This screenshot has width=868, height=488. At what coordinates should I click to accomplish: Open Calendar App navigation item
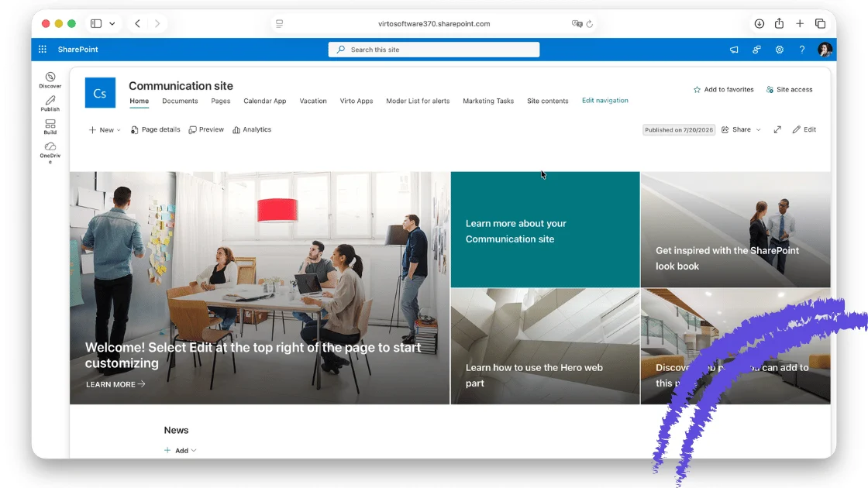(x=264, y=101)
